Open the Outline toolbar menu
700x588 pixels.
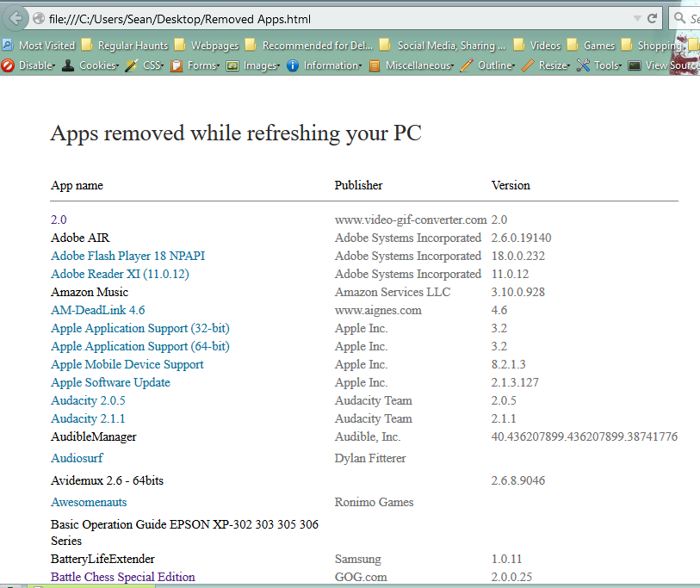497,65
